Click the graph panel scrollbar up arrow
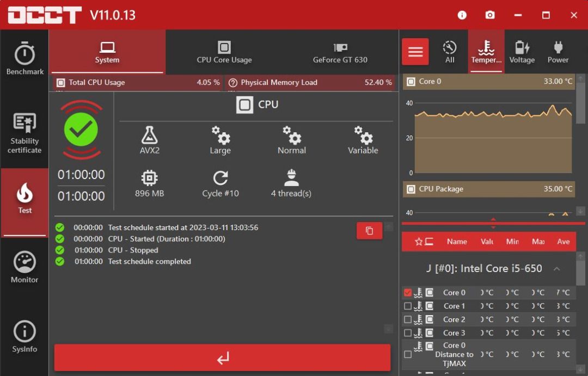 click(580, 78)
